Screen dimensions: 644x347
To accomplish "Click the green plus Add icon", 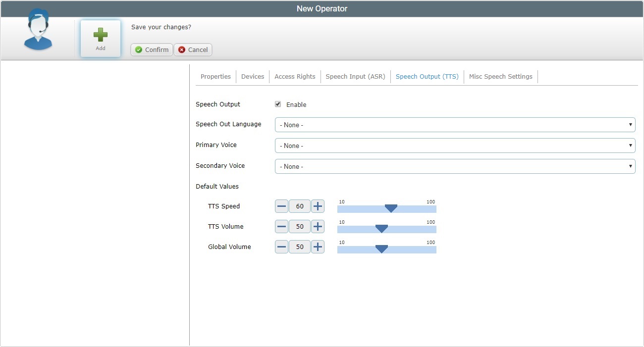I will coord(101,35).
